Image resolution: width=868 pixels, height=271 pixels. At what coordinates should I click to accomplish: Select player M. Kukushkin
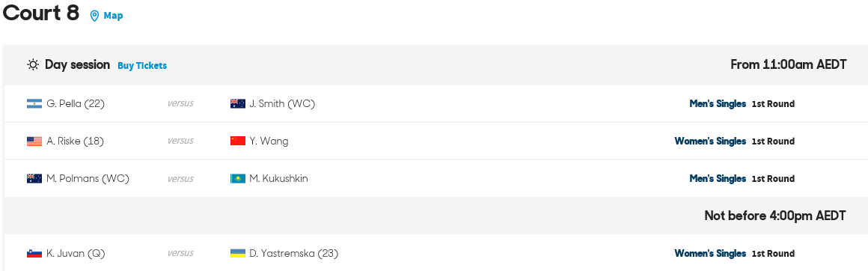278,178
